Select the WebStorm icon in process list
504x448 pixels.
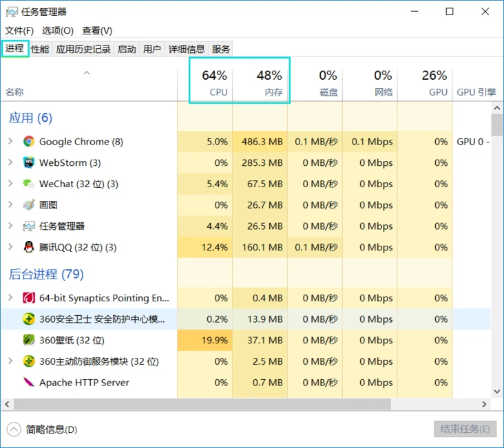coord(29,162)
